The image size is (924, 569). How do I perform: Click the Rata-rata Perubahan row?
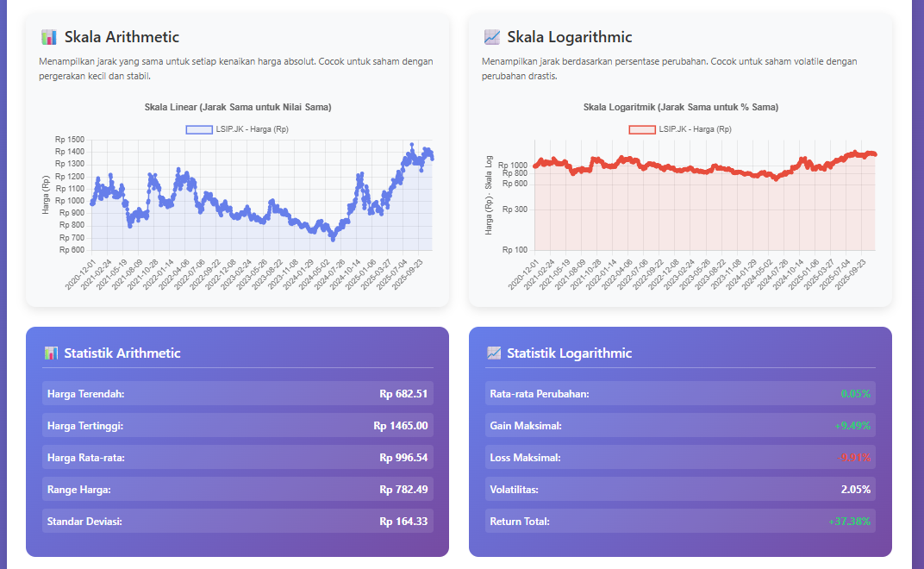pos(680,394)
